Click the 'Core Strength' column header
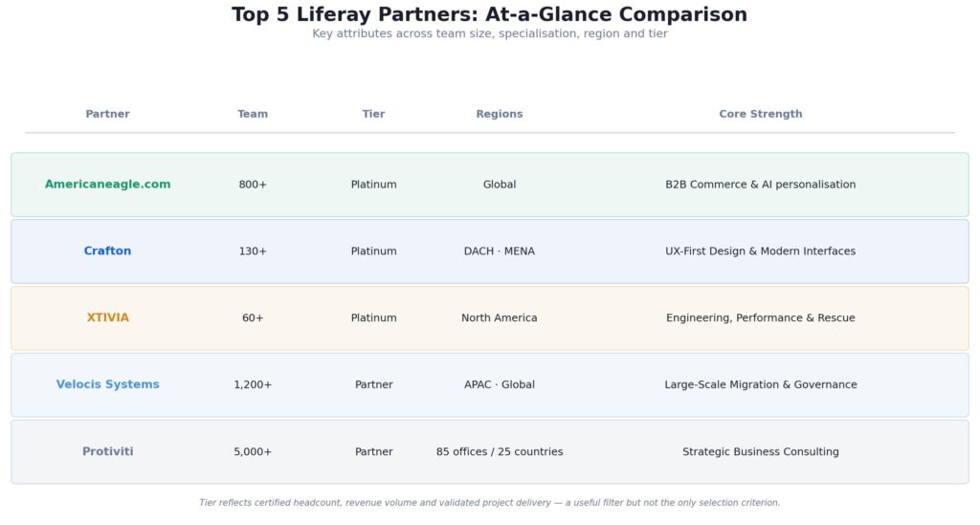The image size is (980, 525). click(x=761, y=114)
